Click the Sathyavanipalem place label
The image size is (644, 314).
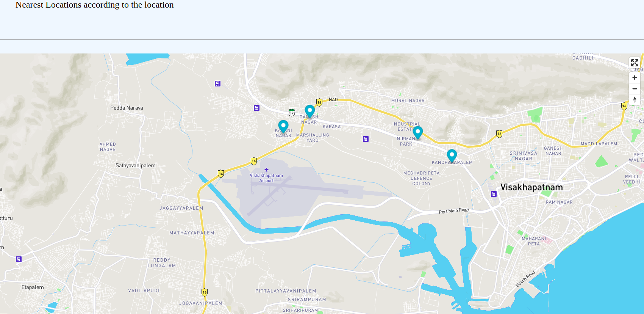[x=135, y=166]
